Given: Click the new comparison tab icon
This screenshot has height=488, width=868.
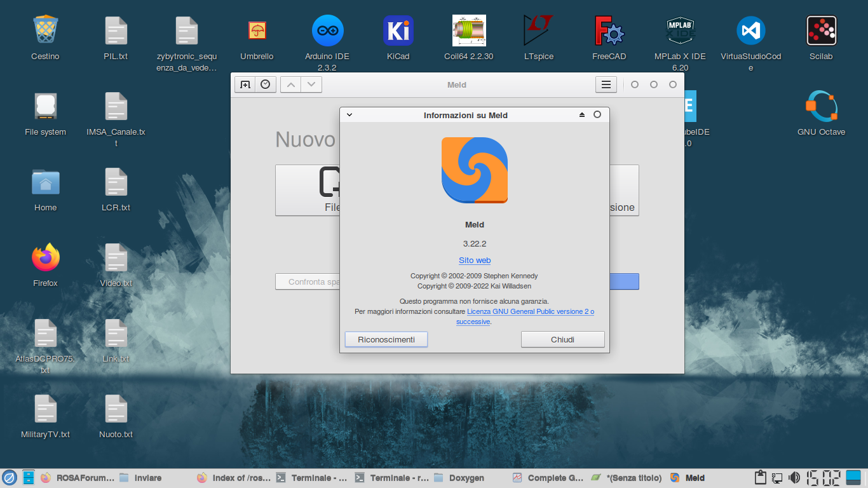Looking at the screenshot, I should (x=245, y=85).
